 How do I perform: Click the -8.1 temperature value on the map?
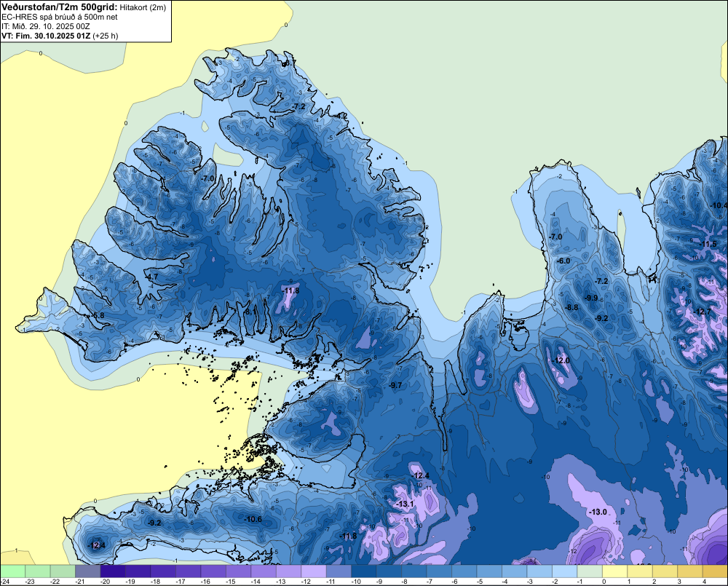point(249,312)
